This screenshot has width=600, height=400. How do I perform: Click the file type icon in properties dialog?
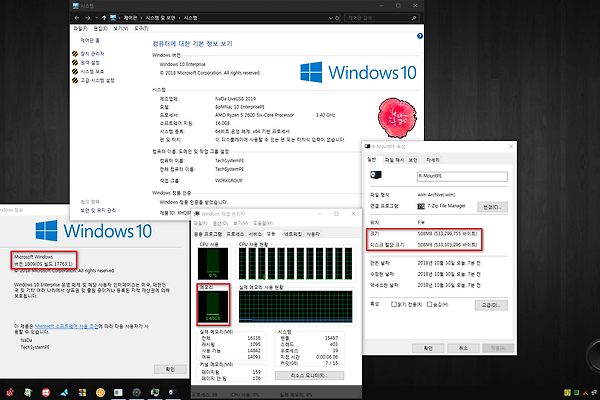pos(376,175)
